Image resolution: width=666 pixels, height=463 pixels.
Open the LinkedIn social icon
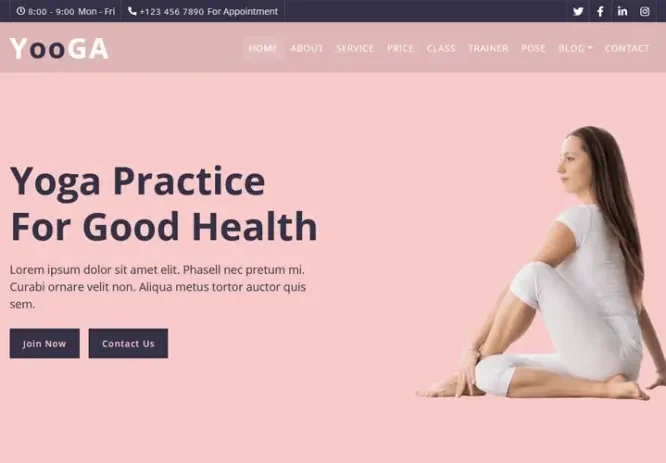point(622,11)
